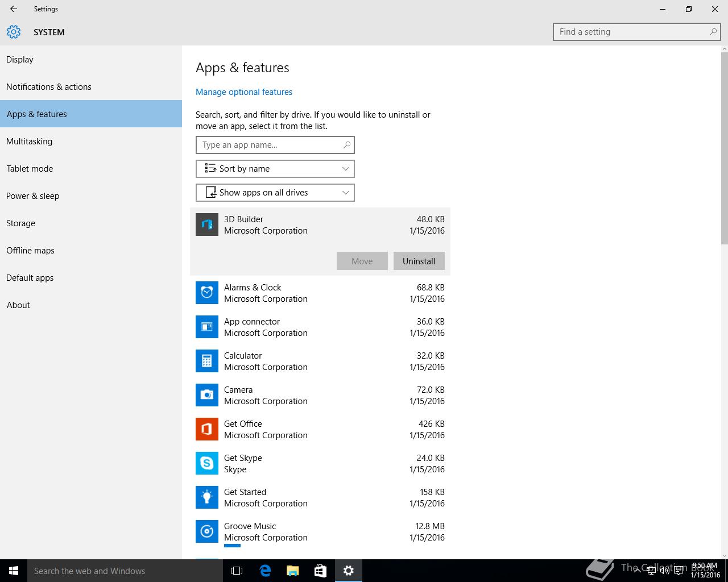Click the Get Started lightbulb icon
The height and width of the screenshot is (582, 728).
[207, 497]
